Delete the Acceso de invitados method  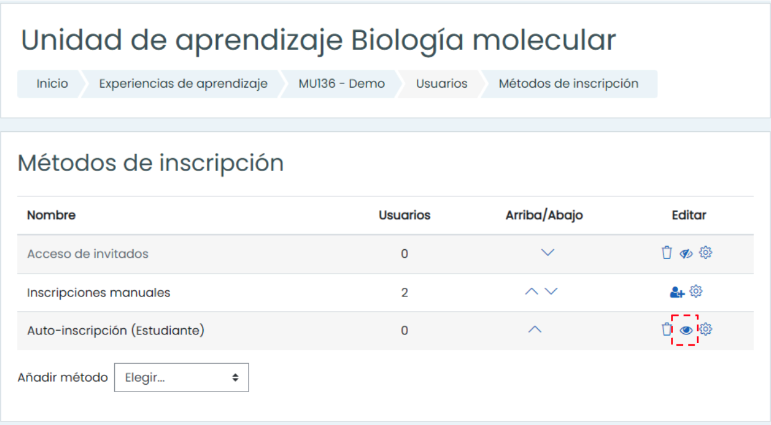(x=666, y=253)
